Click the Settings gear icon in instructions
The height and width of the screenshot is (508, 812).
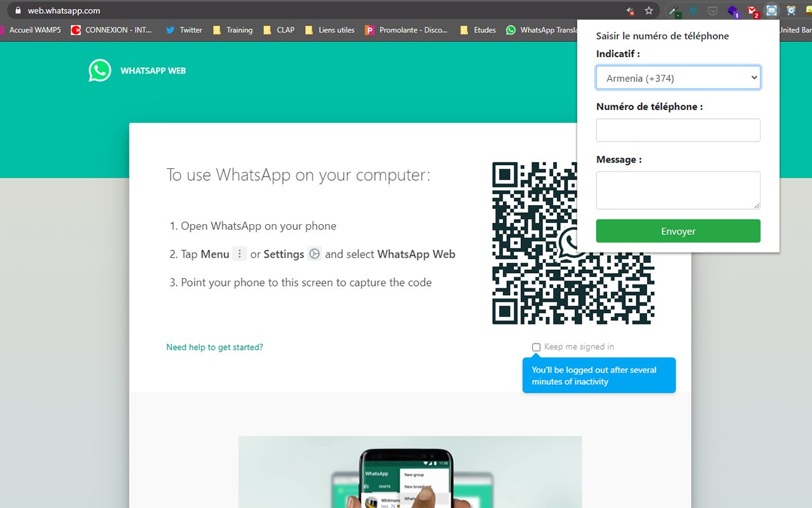point(315,254)
